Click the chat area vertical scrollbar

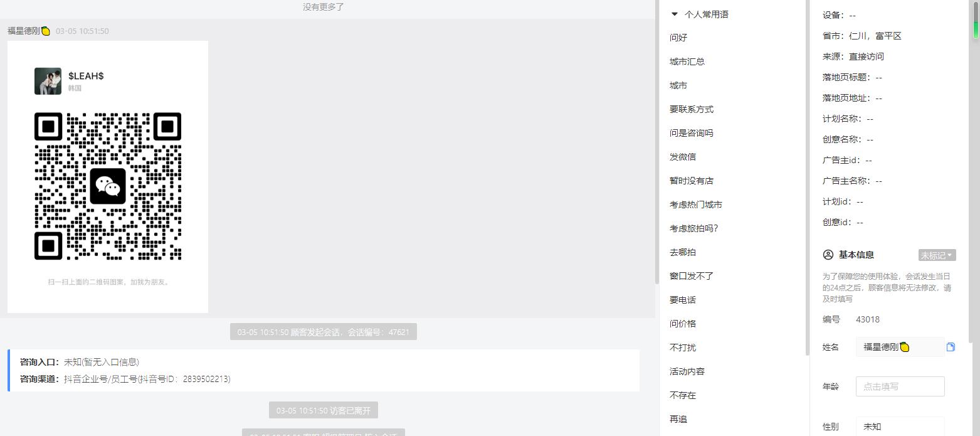click(656, 142)
